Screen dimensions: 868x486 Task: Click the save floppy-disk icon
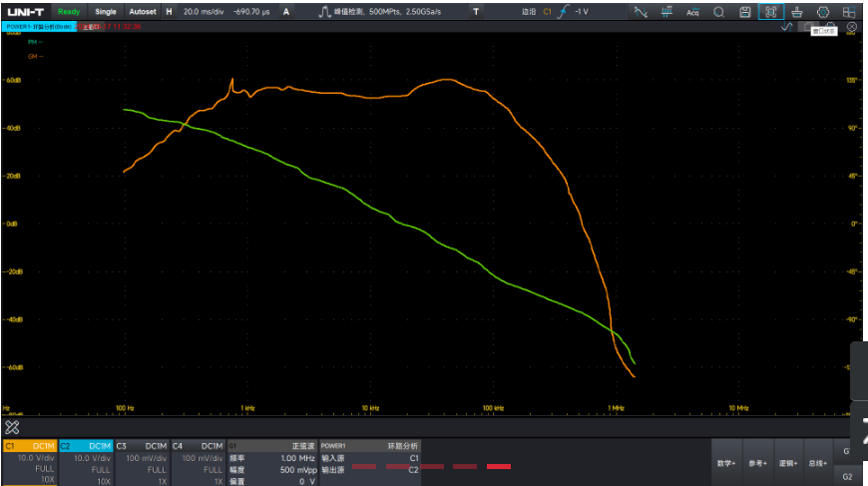tap(744, 12)
